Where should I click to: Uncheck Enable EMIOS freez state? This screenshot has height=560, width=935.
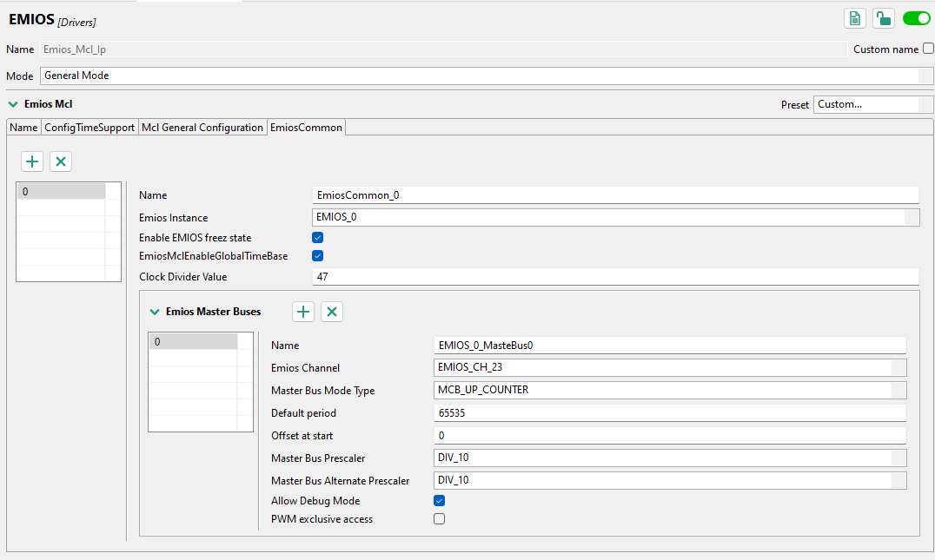318,238
